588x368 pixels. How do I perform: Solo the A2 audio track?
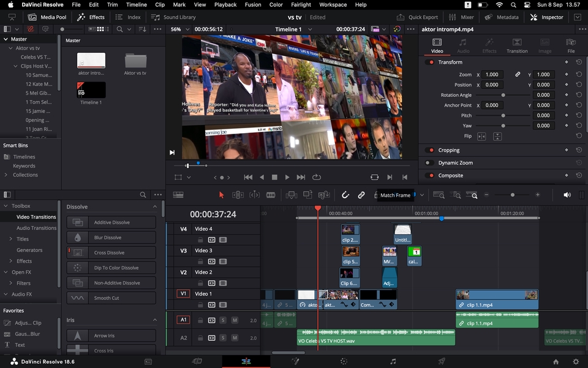pos(223,337)
